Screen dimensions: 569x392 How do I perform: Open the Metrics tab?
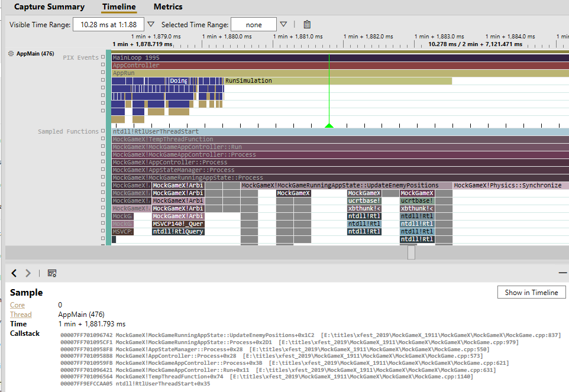[x=168, y=7]
